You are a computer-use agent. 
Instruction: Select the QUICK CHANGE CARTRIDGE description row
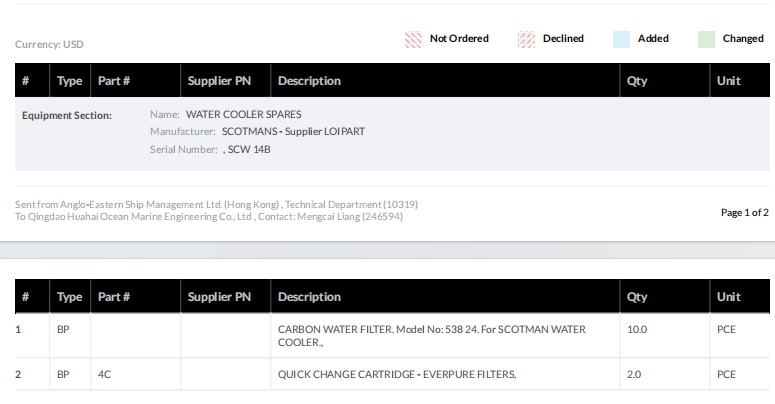(x=396, y=374)
